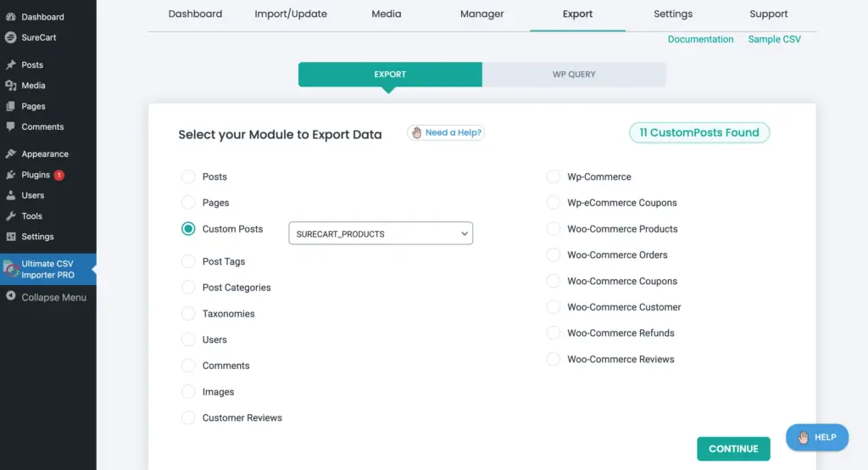Click the Plugins icon in sidebar

point(10,175)
